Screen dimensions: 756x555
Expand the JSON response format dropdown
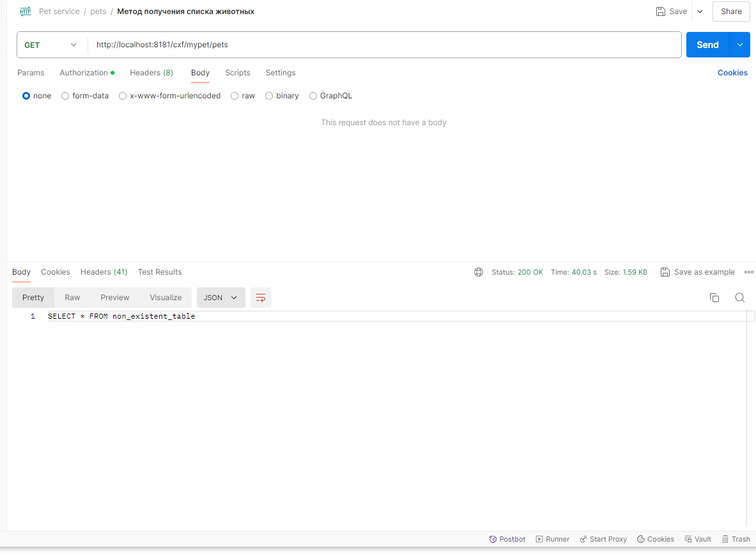pyautogui.click(x=220, y=298)
